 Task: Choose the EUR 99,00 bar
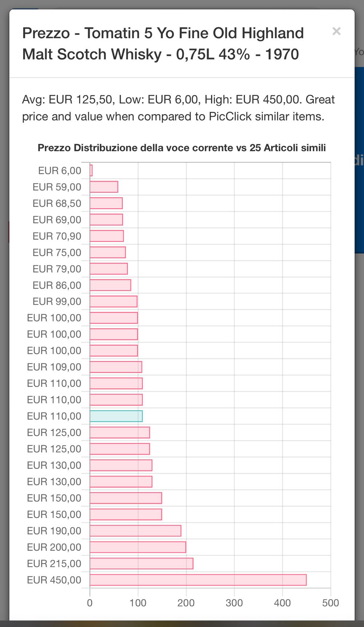[114, 302]
